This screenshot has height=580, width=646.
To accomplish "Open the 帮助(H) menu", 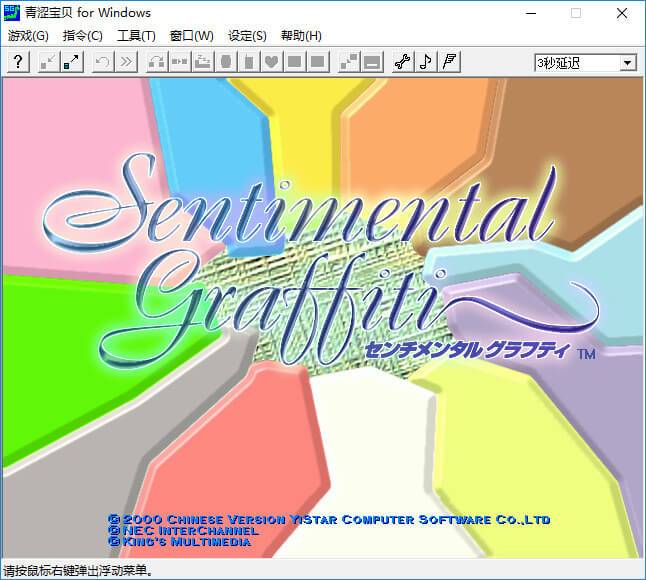I will pos(301,36).
